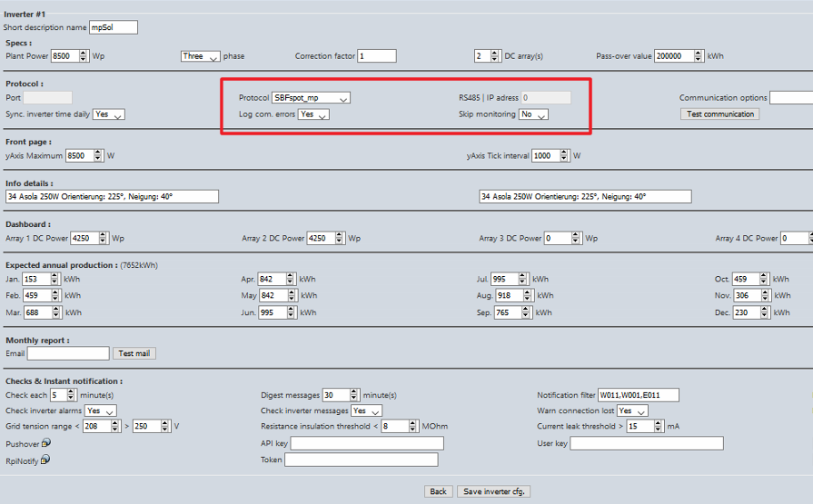
Task: Open the Skip monitoring dropdown
Action: 533,115
